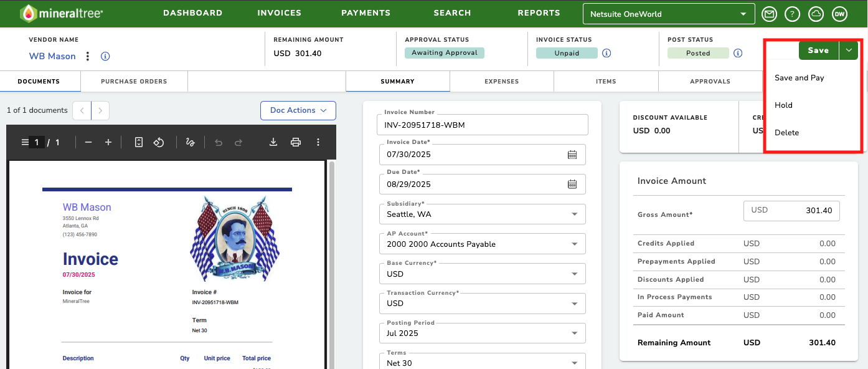Open WB Mason vendor name link

(x=52, y=56)
